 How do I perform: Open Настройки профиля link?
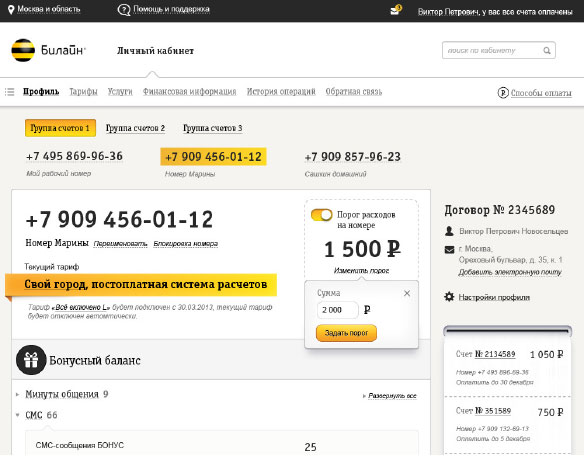[x=494, y=297]
